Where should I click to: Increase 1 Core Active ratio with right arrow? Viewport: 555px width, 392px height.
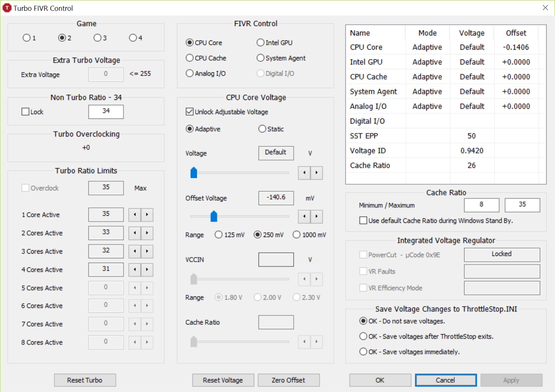click(x=147, y=215)
